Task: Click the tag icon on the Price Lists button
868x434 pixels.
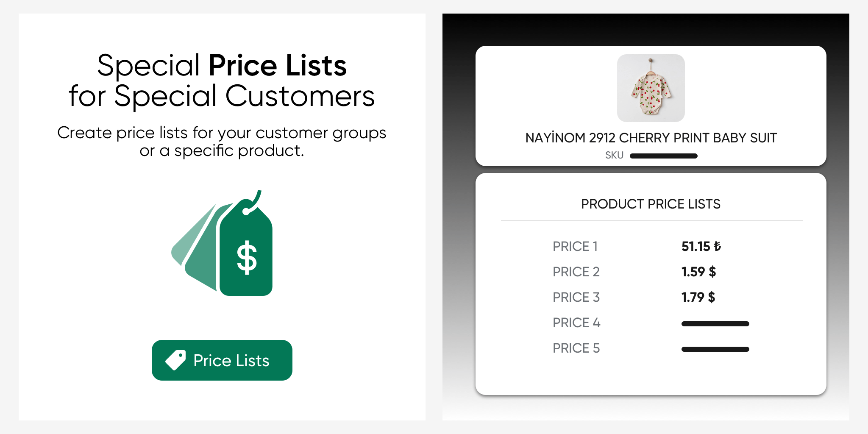Action: [175, 360]
